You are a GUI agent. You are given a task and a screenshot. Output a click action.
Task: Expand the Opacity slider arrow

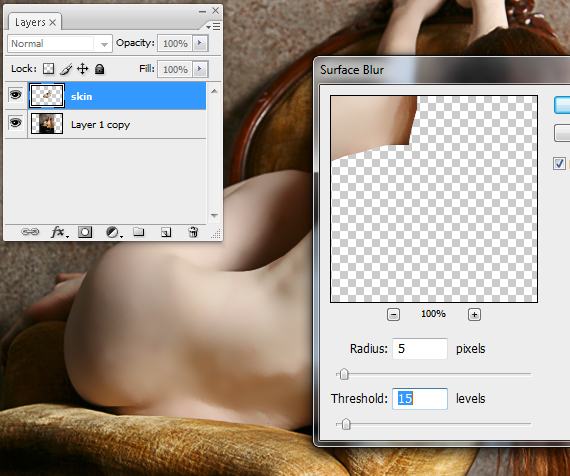click(200, 43)
